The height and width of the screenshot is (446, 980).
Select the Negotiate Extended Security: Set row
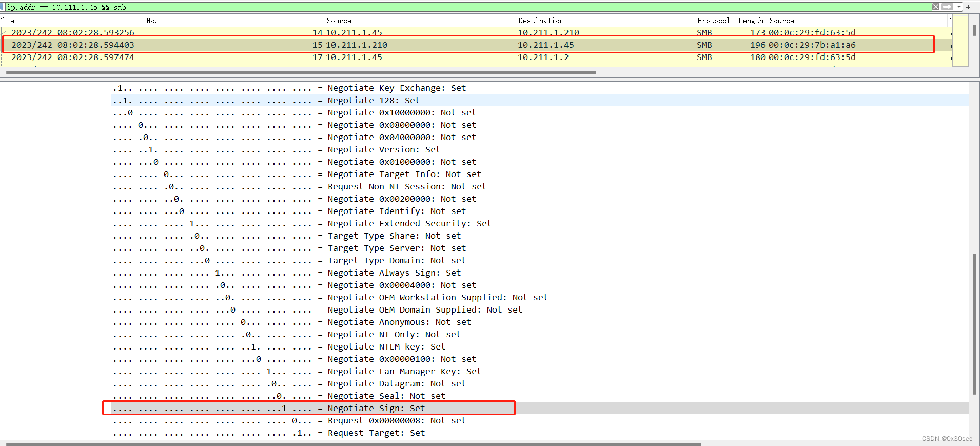pos(540,224)
